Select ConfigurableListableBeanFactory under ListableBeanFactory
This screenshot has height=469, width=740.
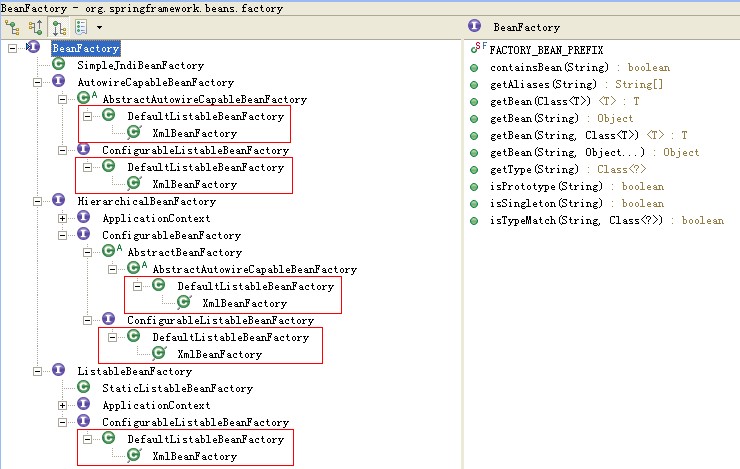[195, 422]
